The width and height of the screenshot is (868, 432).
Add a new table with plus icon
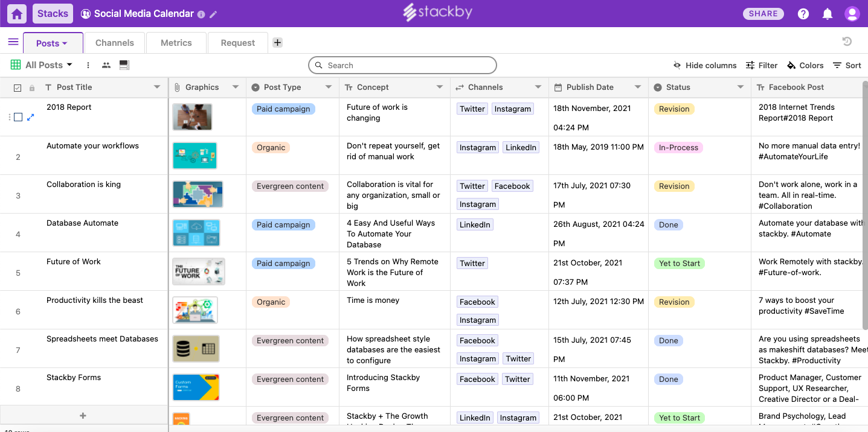tap(277, 42)
